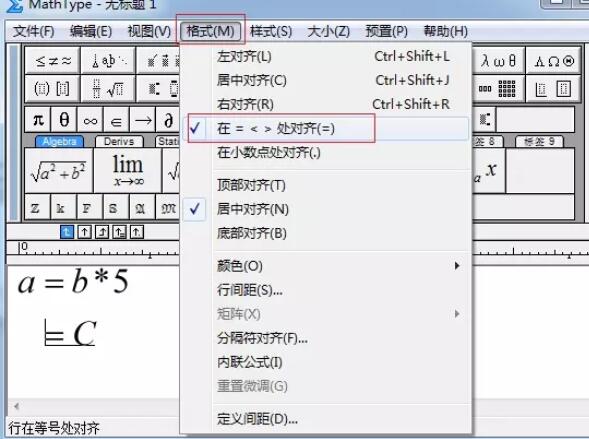
Task: Insert the limit x→∞ expression
Action: tap(128, 171)
